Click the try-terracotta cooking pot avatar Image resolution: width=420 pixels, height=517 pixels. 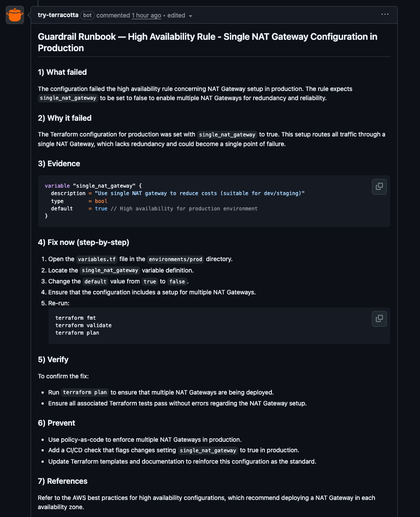pos(15,15)
